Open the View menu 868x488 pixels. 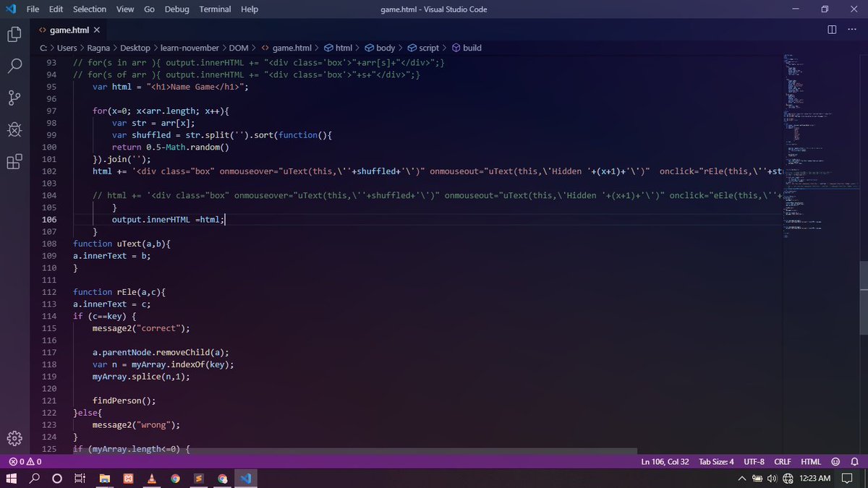point(125,9)
